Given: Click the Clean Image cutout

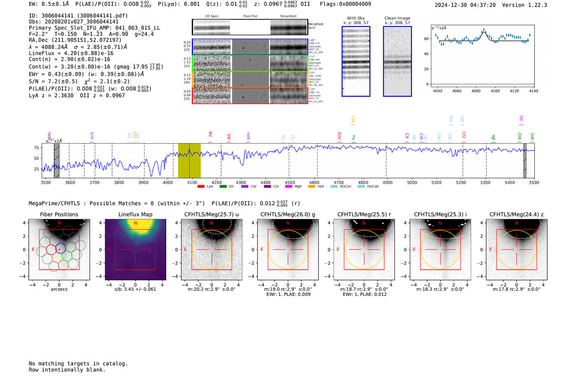Looking at the screenshot, I should pyautogui.click(x=397, y=61).
